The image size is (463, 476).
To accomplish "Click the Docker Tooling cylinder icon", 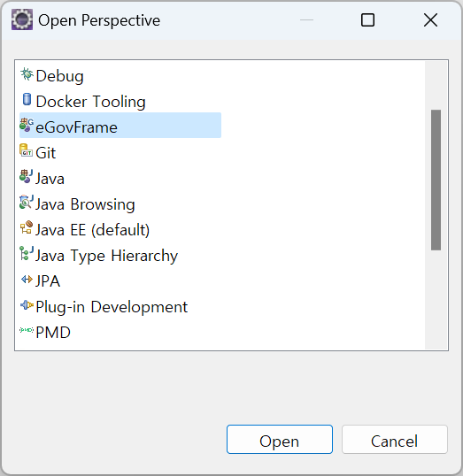I will (x=27, y=100).
